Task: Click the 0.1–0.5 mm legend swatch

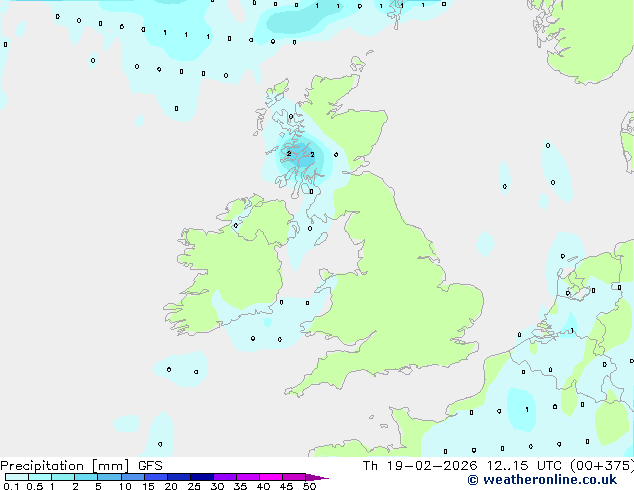Action: click(17, 477)
